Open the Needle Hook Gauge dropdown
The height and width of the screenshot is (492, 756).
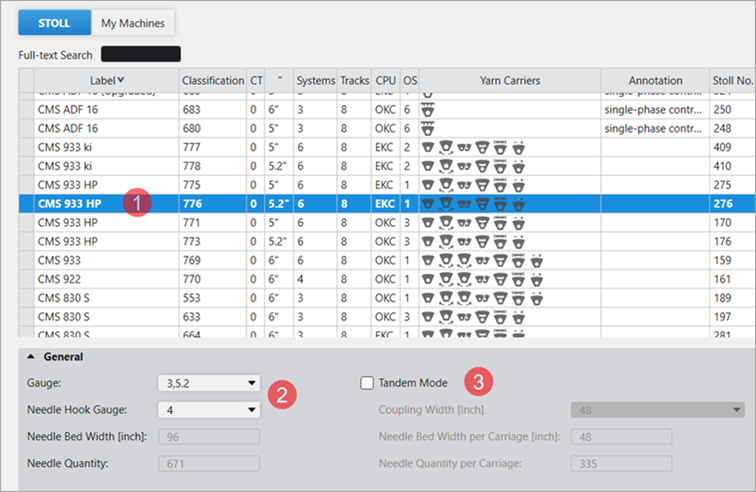point(208,409)
